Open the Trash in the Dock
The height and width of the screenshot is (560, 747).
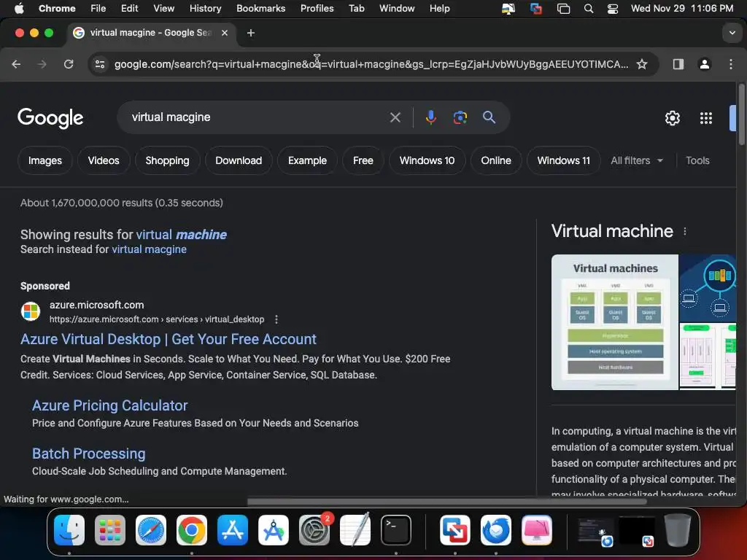(678, 529)
